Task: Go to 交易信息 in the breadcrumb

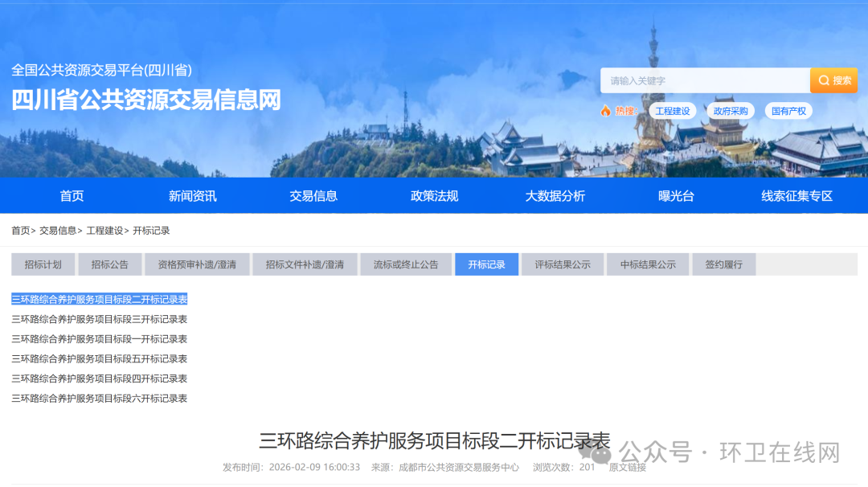Action: pyautogui.click(x=58, y=231)
